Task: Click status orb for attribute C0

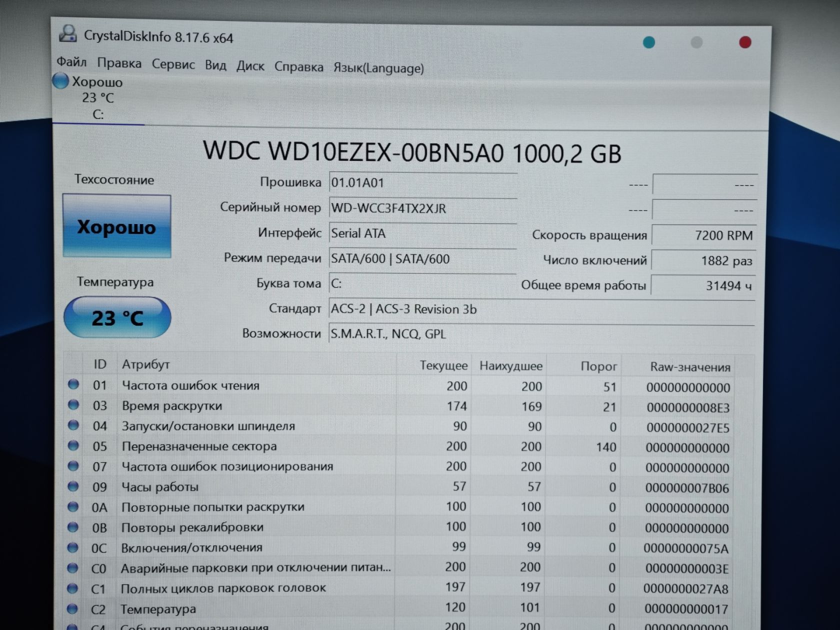Action: coord(72,568)
